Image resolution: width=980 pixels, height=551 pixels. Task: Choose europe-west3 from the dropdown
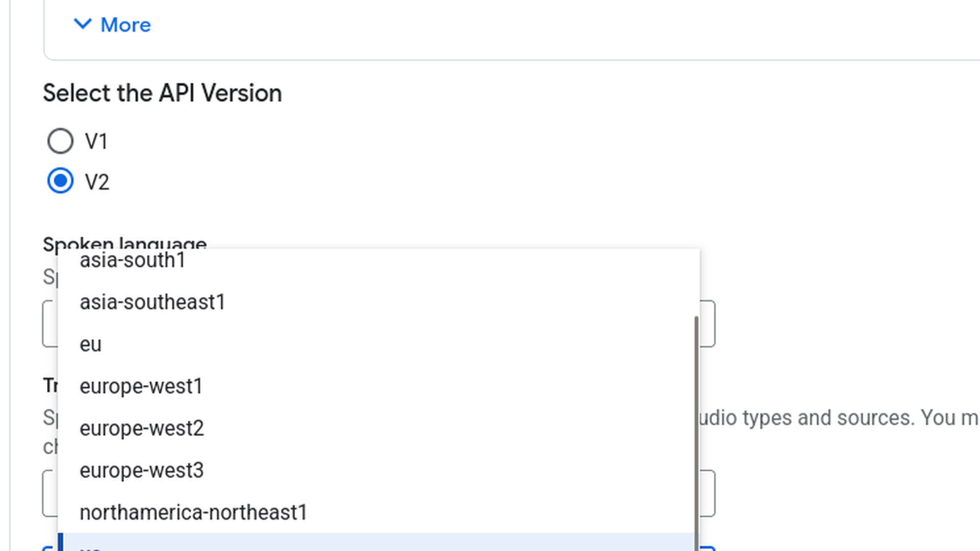coord(142,470)
